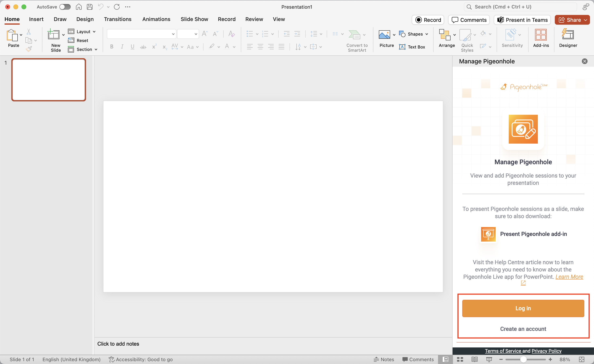Open the Arrange dropdown arrow
Screen dimensions: 594x364
454,35
